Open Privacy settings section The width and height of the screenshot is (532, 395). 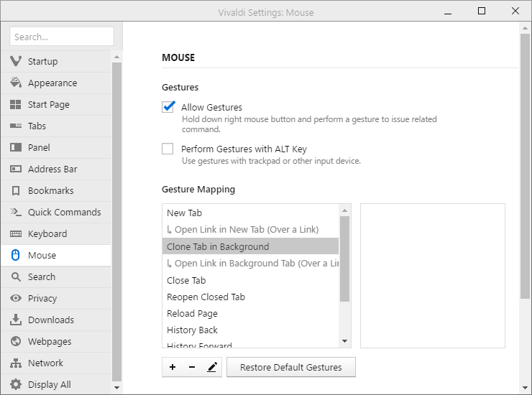click(56, 298)
